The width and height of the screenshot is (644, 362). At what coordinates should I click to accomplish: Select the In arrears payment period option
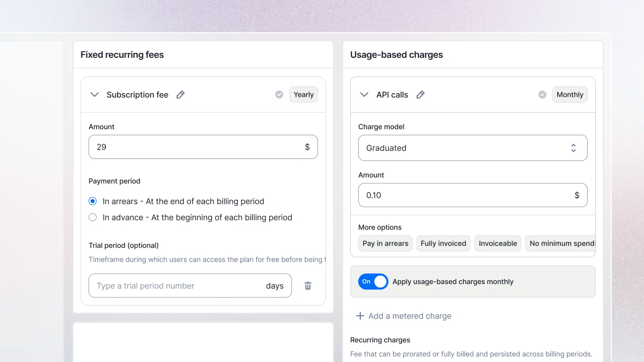92,201
